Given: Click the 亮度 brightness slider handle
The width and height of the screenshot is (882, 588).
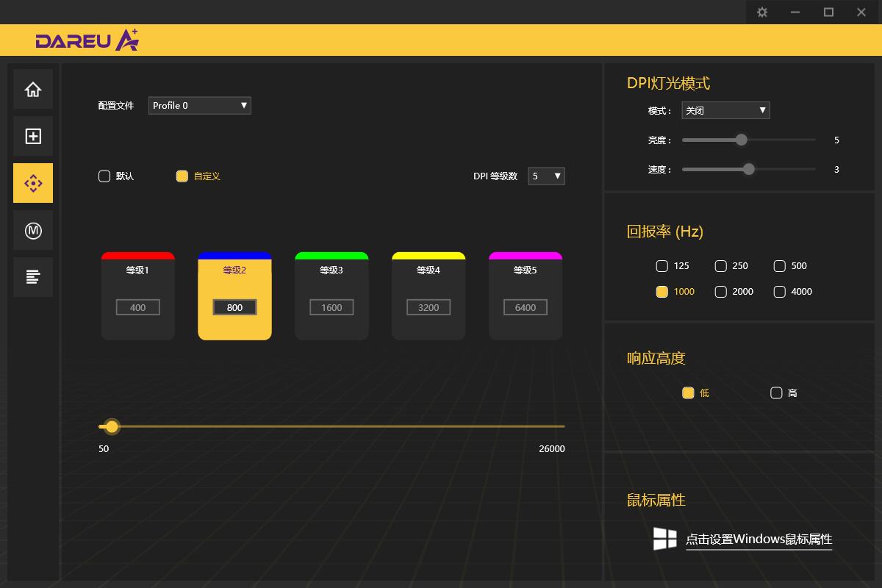Looking at the screenshot, I should point(741,140).
